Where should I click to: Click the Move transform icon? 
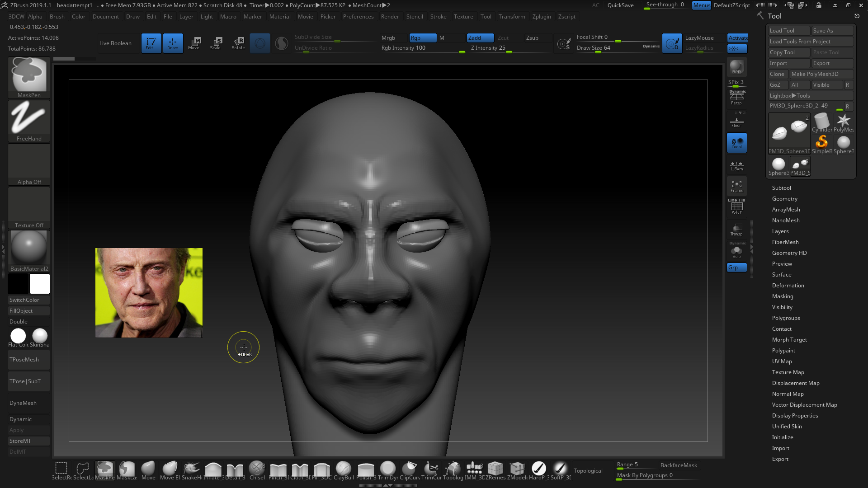(x=194, y=43)
